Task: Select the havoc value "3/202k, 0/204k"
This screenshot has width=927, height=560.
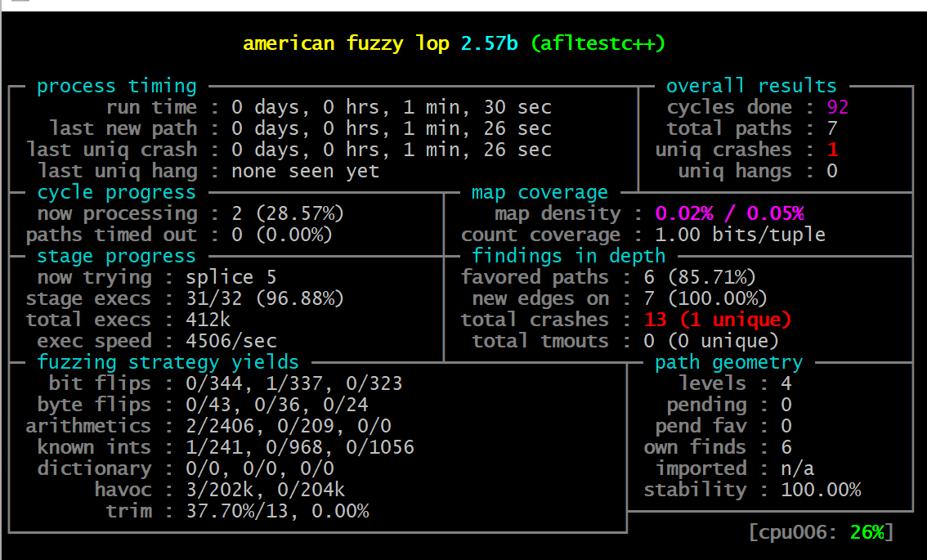Action: coord(266,491)
